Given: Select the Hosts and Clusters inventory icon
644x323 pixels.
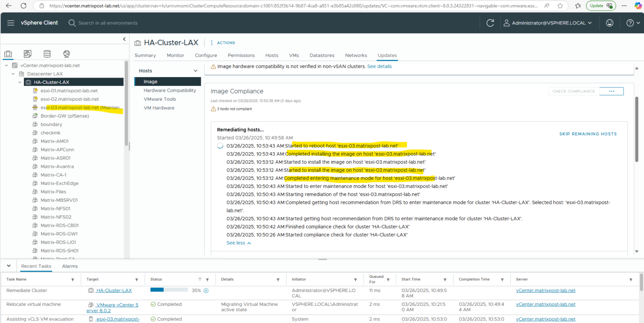Looking at the screenshot, I should [8, 54].
